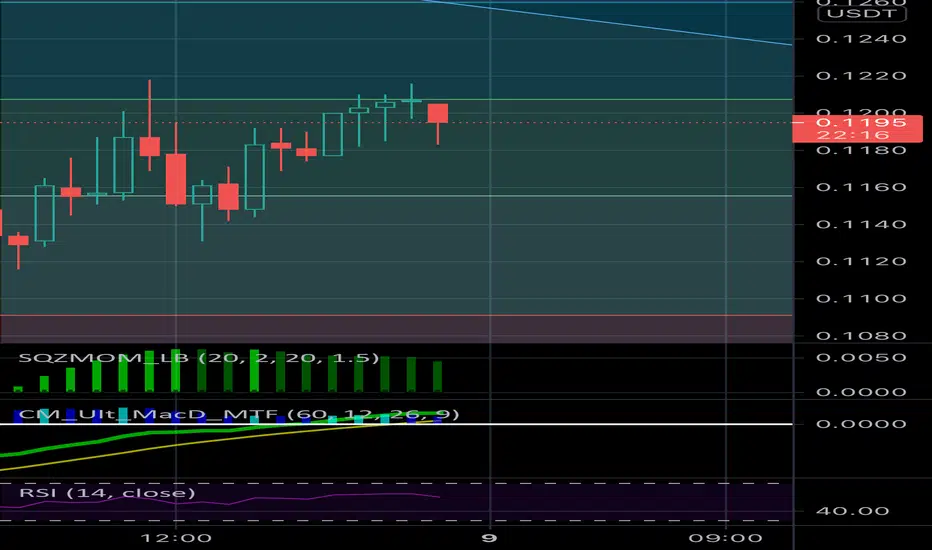The height and width of the screenshot is (550, 932).
Task: Click the 0.1240 price axis label
Action: 861,39
